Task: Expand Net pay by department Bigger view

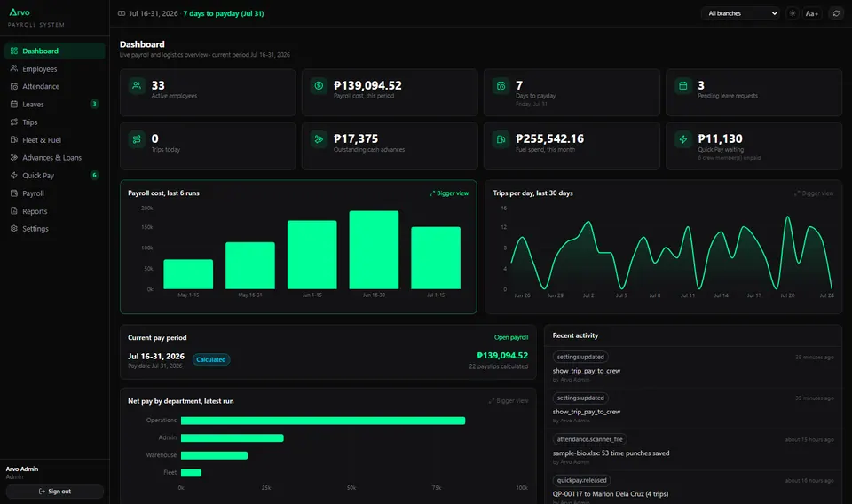Action: [x=509, y=401]
